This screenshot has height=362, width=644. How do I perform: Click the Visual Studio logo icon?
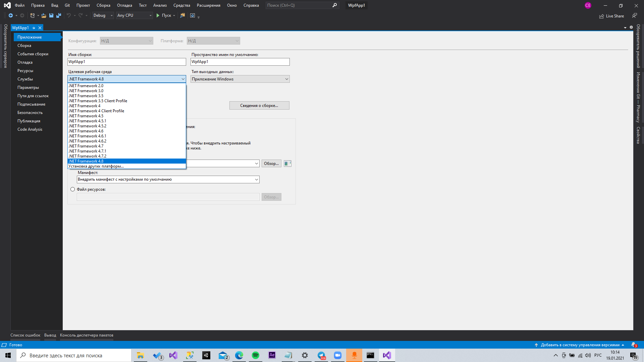pyautogui.click(x=7, y=5)
